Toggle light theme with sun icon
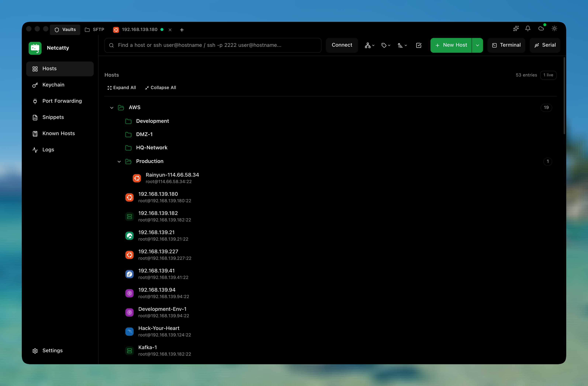 (x=554, y=29)
